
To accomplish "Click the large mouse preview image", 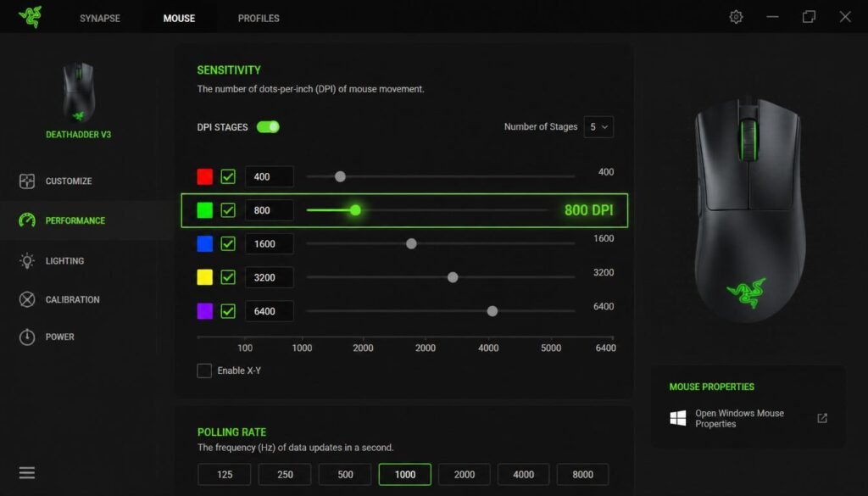I will click(749, 209).
